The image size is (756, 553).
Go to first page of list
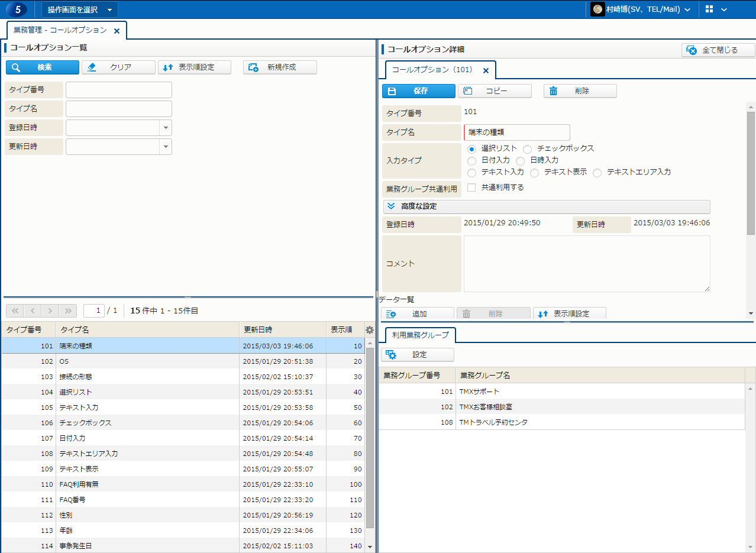pyautogui.click(x=15, y=311)
